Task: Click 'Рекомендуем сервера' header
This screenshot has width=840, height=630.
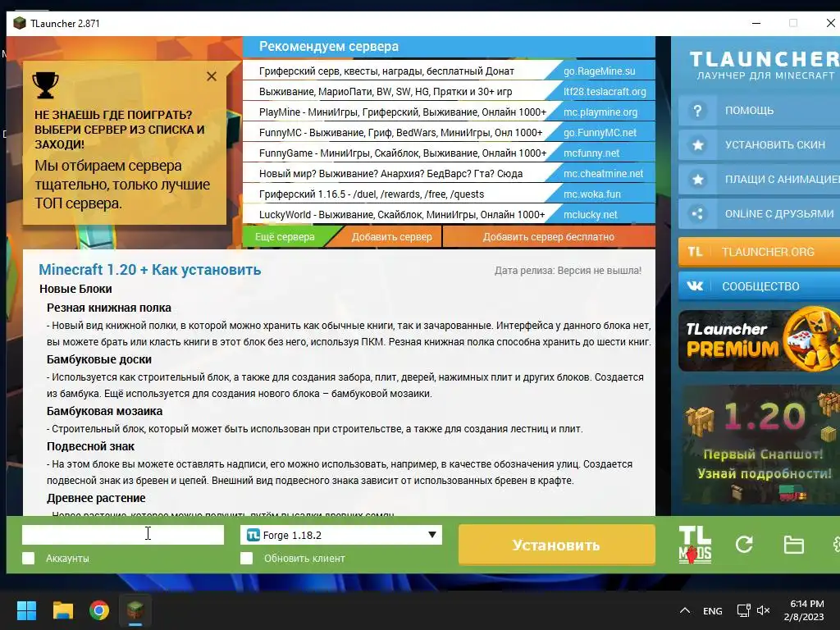Action: (x=328, y=47)
